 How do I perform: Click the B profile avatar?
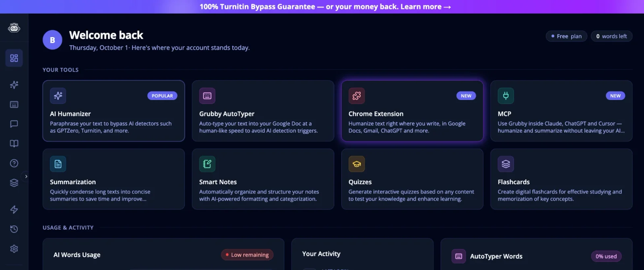pyautogui.click(x=52, y=40)
